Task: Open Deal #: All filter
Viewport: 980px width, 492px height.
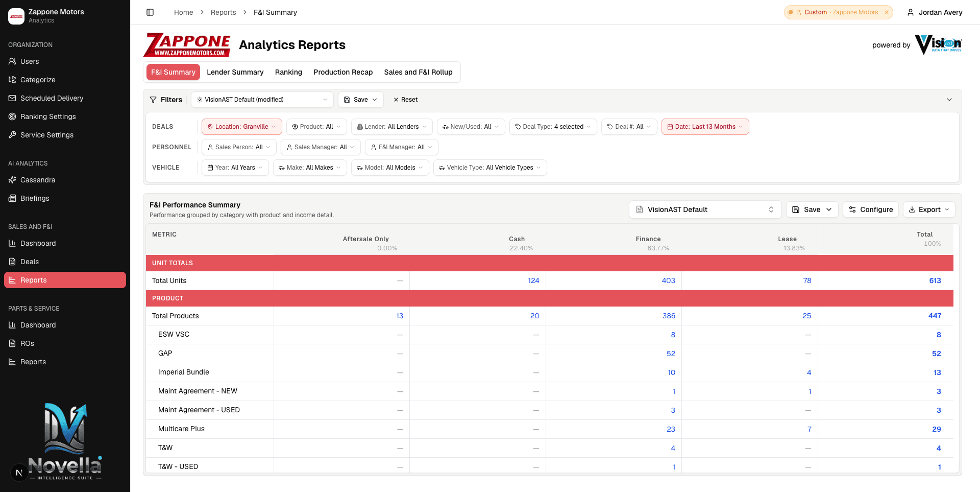Action: (629, 127)
